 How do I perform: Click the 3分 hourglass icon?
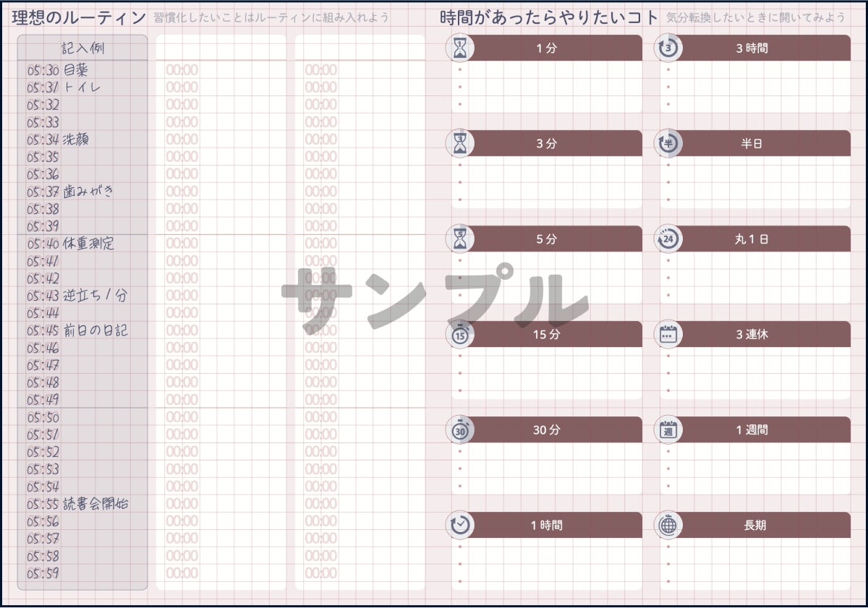(460, 144)
